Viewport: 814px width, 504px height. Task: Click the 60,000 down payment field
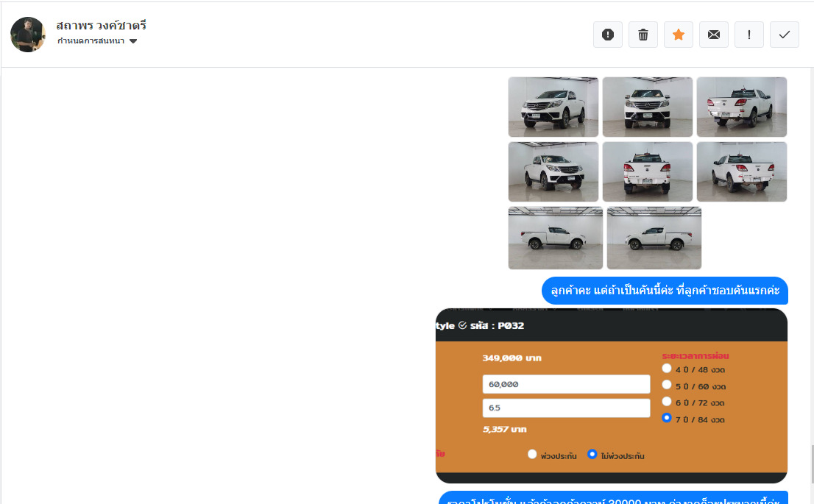pos(567,384)
